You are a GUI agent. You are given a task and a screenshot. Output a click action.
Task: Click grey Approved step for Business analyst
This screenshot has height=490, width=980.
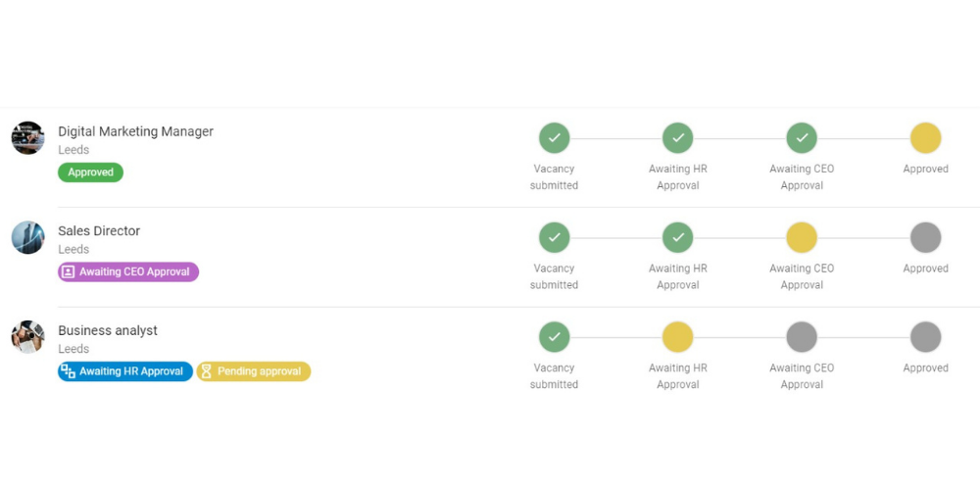coord(925,337)
